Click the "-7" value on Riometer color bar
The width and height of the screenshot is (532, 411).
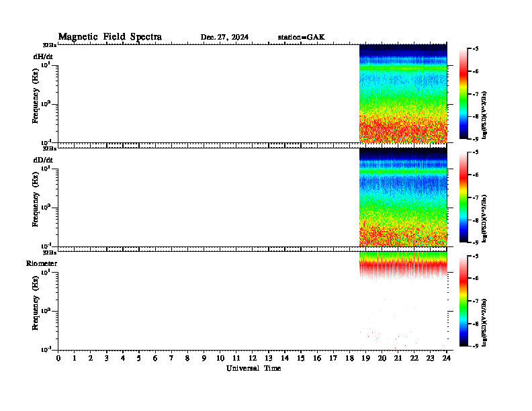pos(476,301)
